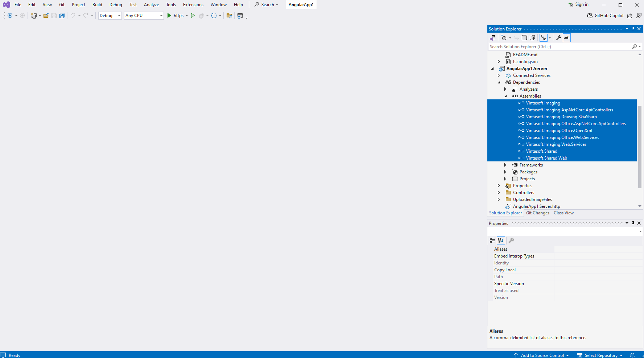This screenshot has width=644, height=358.
Task: Open the Debug configuration dropdown
Action: (x=110, y=16)
